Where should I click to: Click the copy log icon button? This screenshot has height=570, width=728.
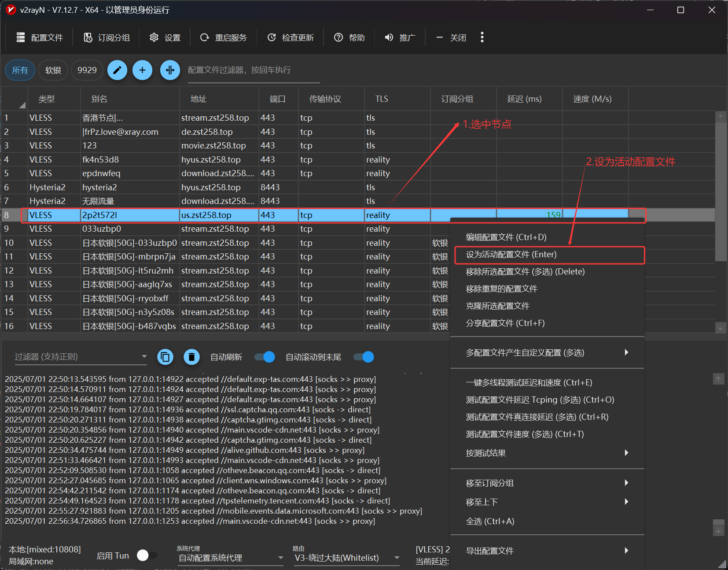[x=165, y=357]
